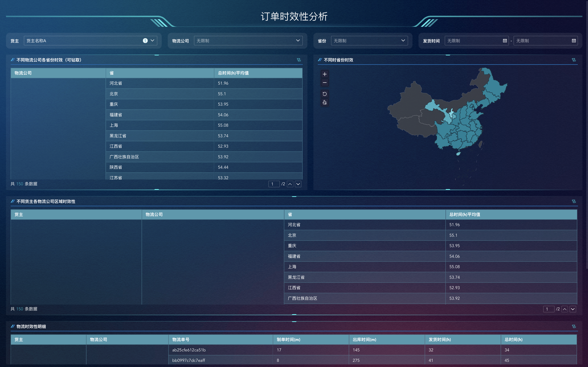Reset the map view with the refresh icon
This screenshot has width=588, height=367.
point(325,94)
